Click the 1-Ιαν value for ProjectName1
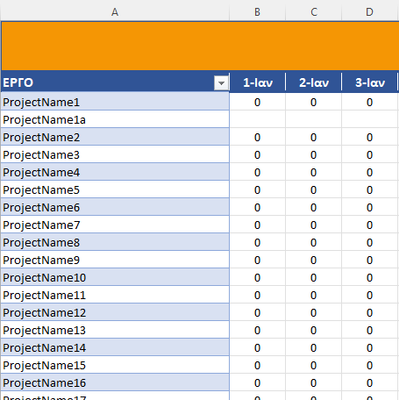This screenshot has height=400, width=399. [257, 102]
